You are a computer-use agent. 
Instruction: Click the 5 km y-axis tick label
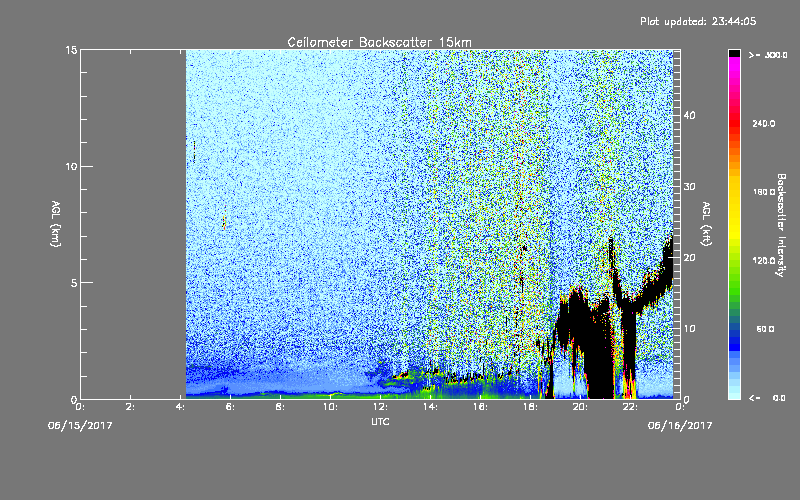[x=74, y=283]
